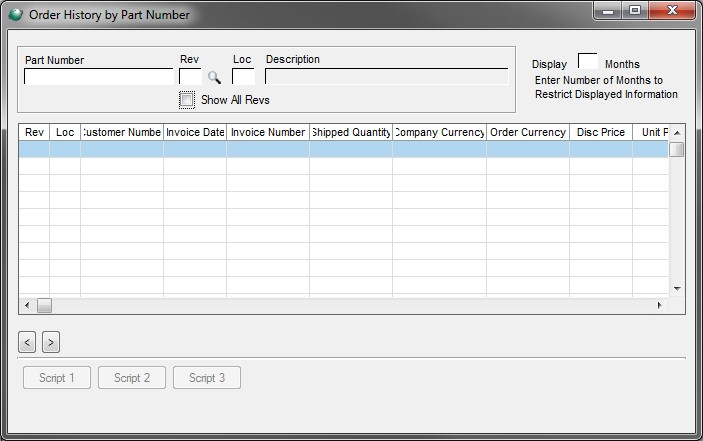Go to previous record with < button

tap(27, 342)
